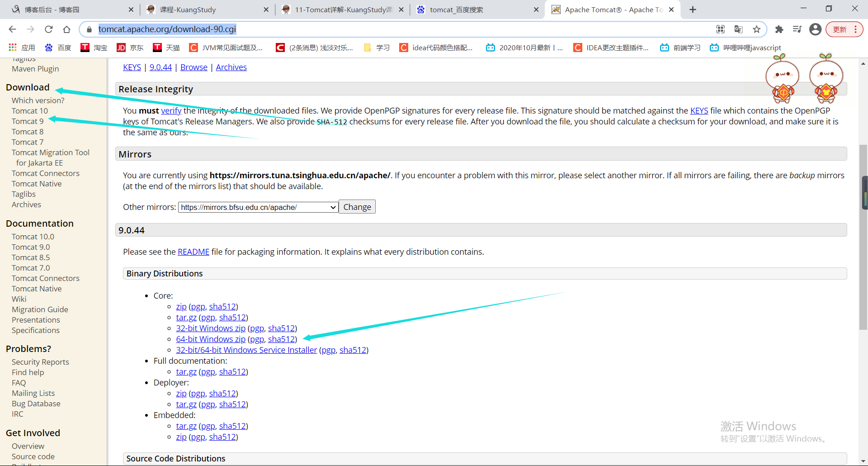Open the Browse link
The width and height of the screenshot is (868, 466).
194,67
